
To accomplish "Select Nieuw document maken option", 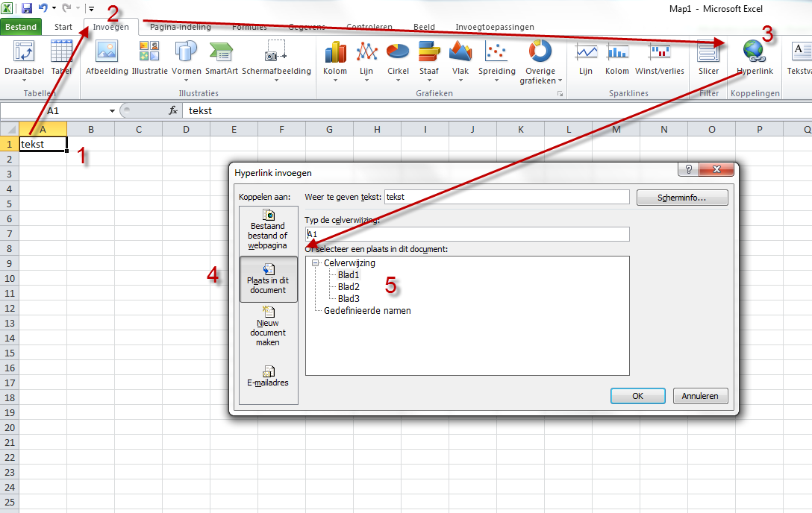I will point(268,327).
